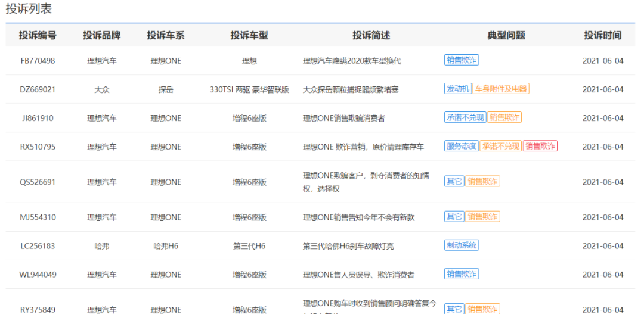Screen dimensions: 644x314
Task: Click the 制动系统 tag for 哈弗H6
Action: (x=462, y=245)
